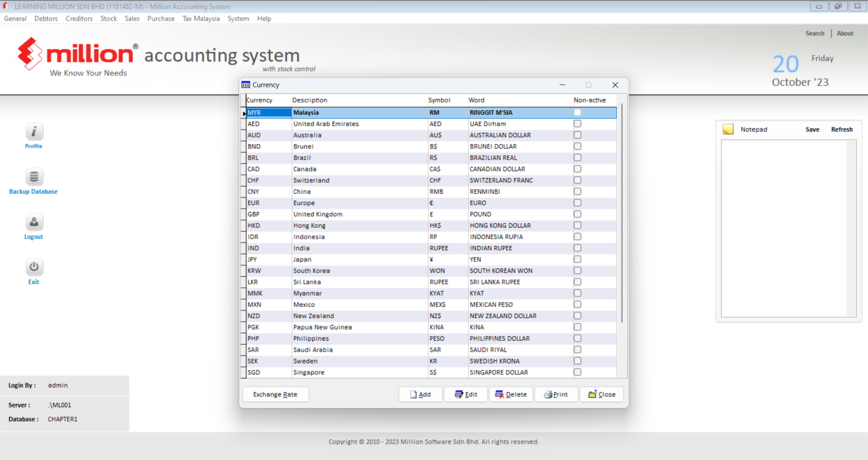
Task: Mark HKD Hong Kong as non-active
Action: point(578,225)
